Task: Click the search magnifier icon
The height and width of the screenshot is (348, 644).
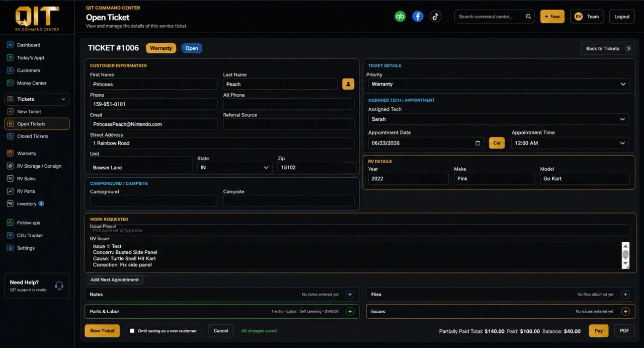Action: coord(528,17)
